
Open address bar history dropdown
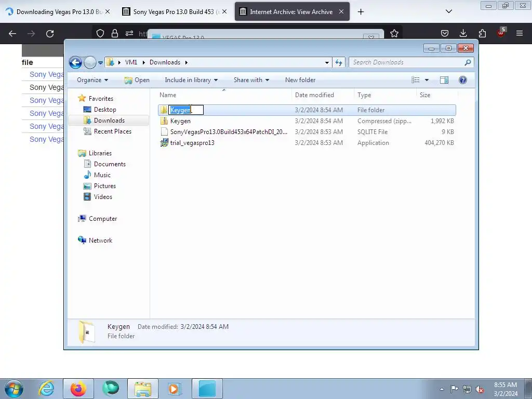pos(327,62)
